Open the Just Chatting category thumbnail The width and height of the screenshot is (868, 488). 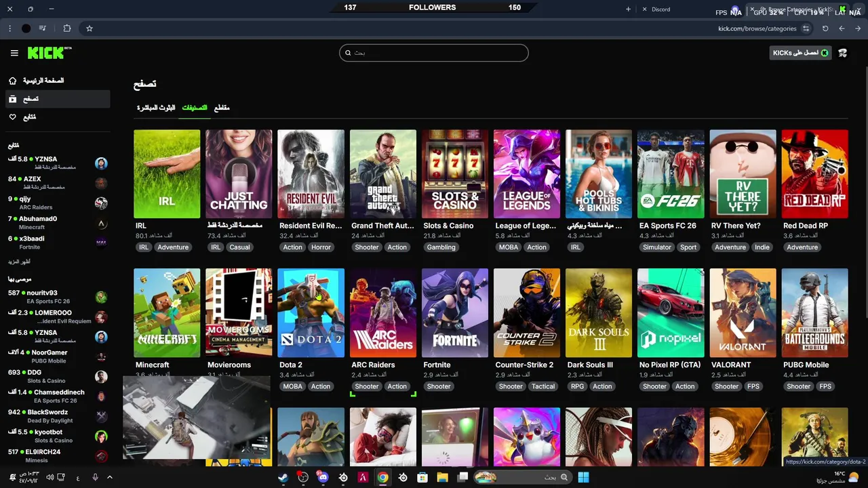coord(239,174)
